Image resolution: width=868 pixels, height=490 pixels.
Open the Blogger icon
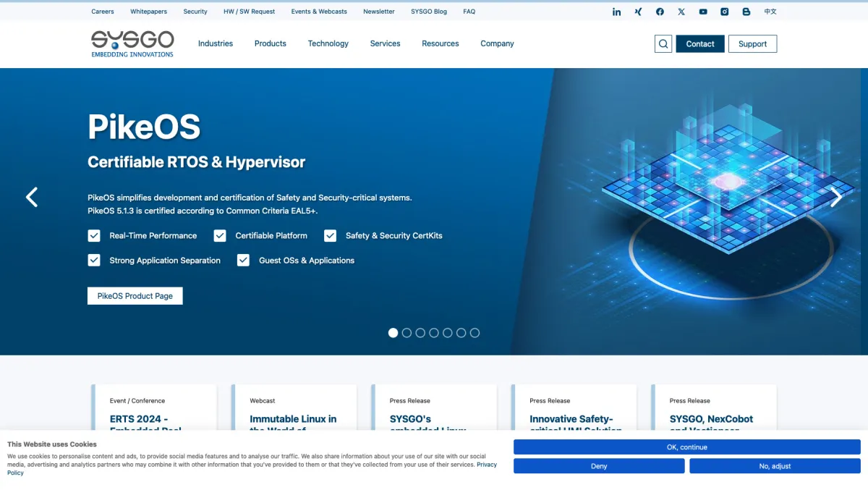pyautogui.click(x=746, y=12)
